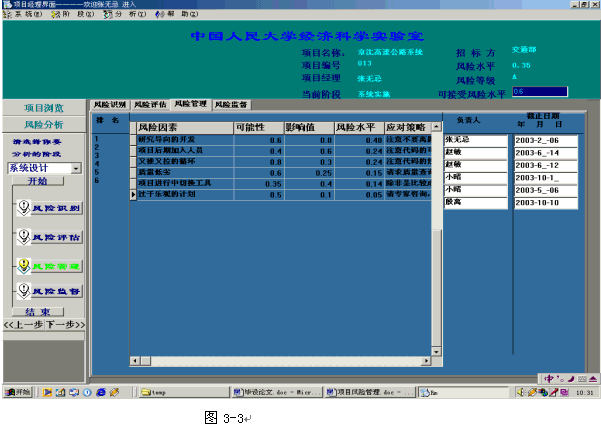Click the 2003-5_-06 deadline field
Screen dimensions: 601x425
click(x=546, y=190)
